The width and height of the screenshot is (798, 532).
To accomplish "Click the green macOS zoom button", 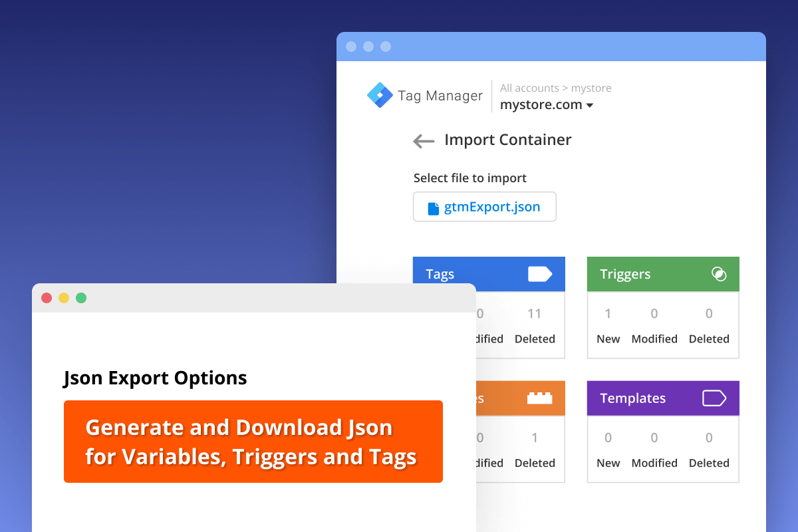I will 81,298.
